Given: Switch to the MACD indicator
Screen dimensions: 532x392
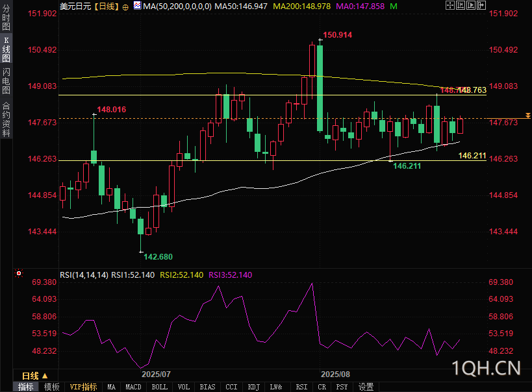Looking at the screenshot, I should [x=133, y=387].
